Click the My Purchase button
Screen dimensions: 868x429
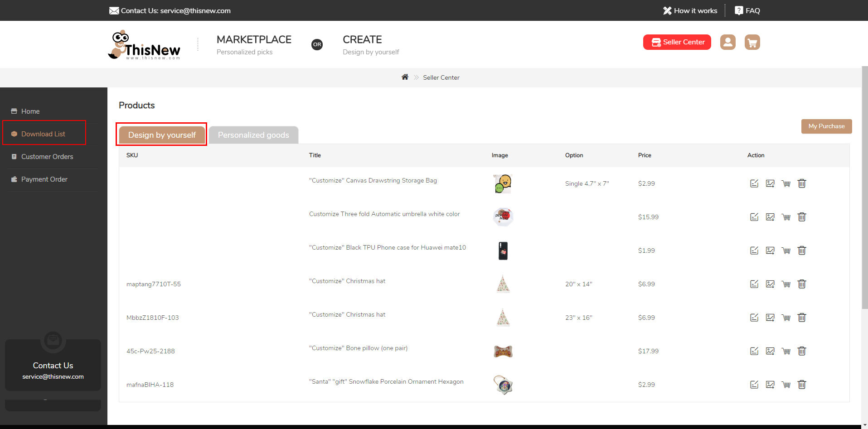(x=826, y=126)
